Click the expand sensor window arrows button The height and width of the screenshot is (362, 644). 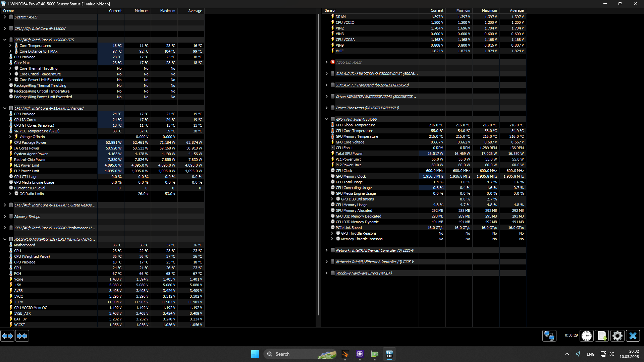7,336
